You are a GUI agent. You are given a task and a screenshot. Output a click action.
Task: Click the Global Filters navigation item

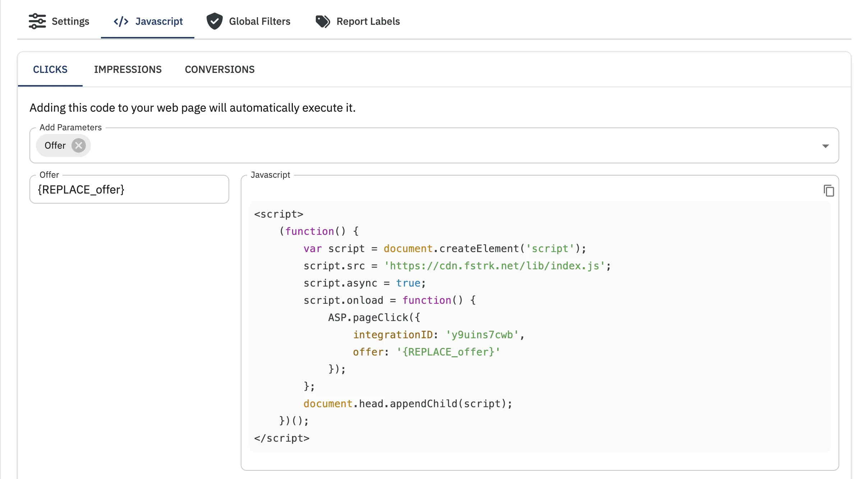[249, 21]
